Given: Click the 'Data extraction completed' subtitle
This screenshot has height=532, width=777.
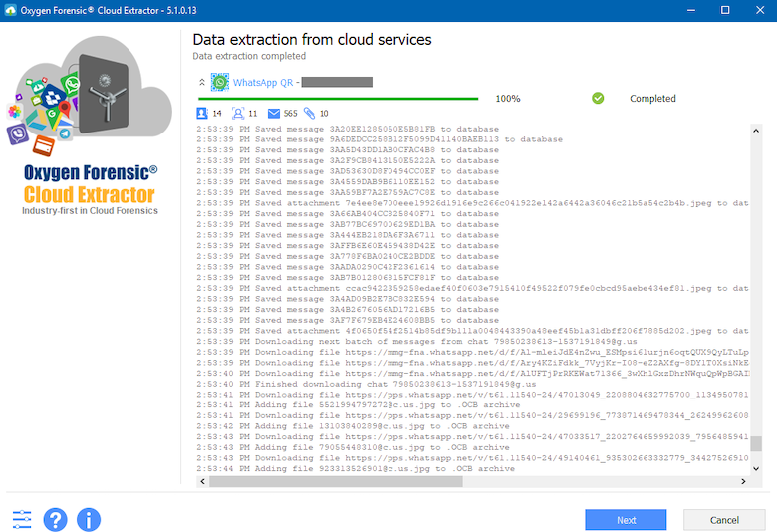Looking at the screenshot, I should click(x=249, y=56).
